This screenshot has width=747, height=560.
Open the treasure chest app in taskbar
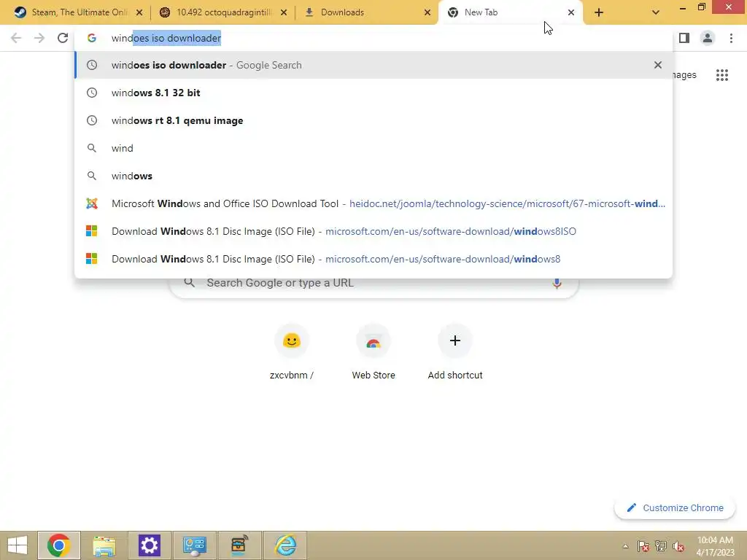click(239, 545)
